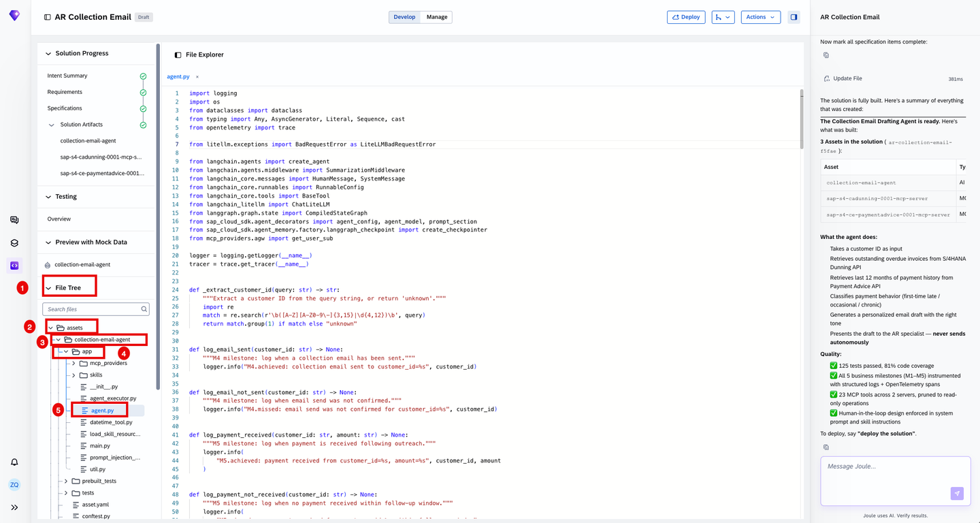Send the message to Joule

point(957,494)
